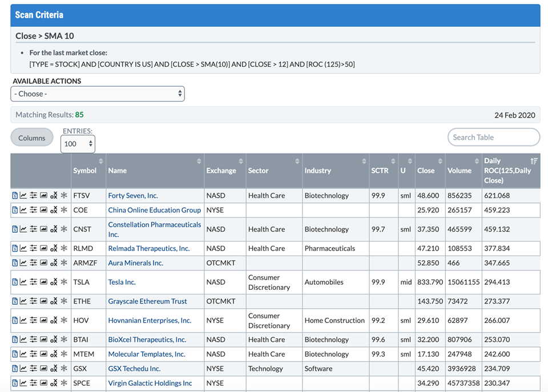Click the FTSV ROC value 621.068
The width and height of the screenshot is (548, 392).
pyautogui.click(x=497, y=195)
